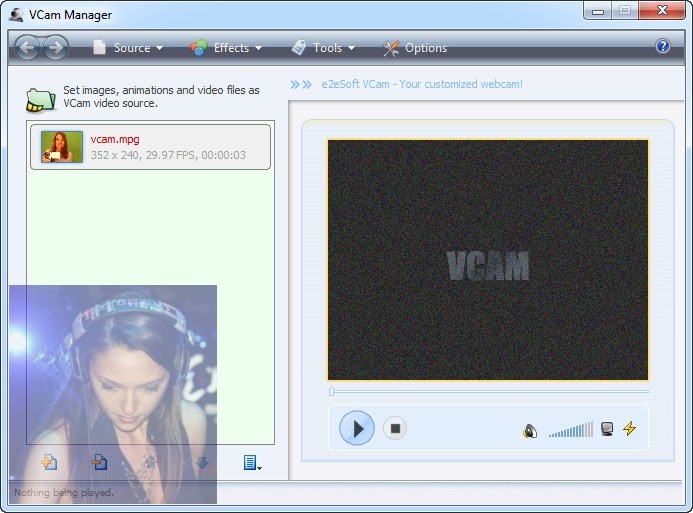Click the 352 x 240 video info text

point(168,155)
